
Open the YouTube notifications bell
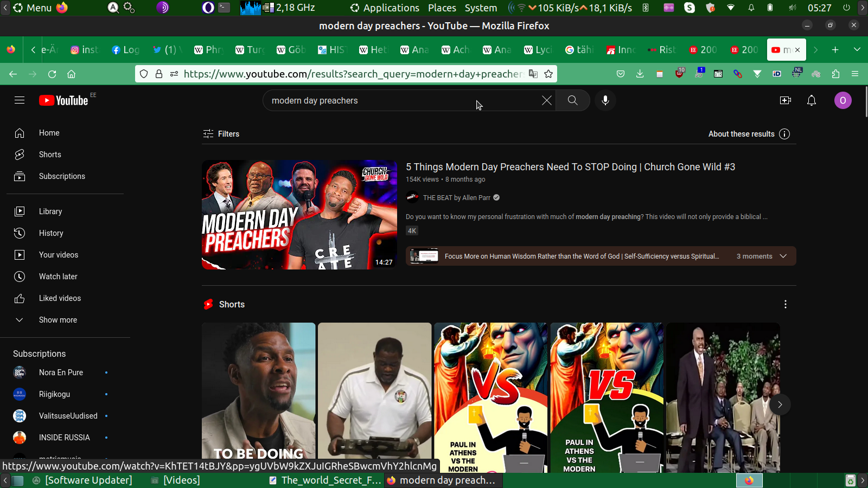coord(811,100)
